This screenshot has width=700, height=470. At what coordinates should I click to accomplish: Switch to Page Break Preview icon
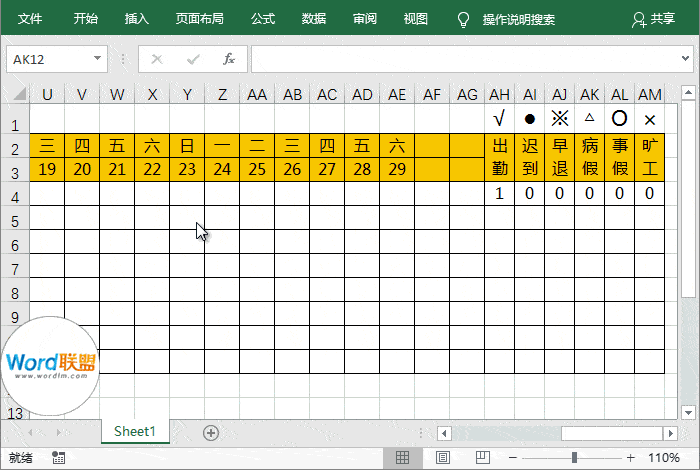coord(483,458)
